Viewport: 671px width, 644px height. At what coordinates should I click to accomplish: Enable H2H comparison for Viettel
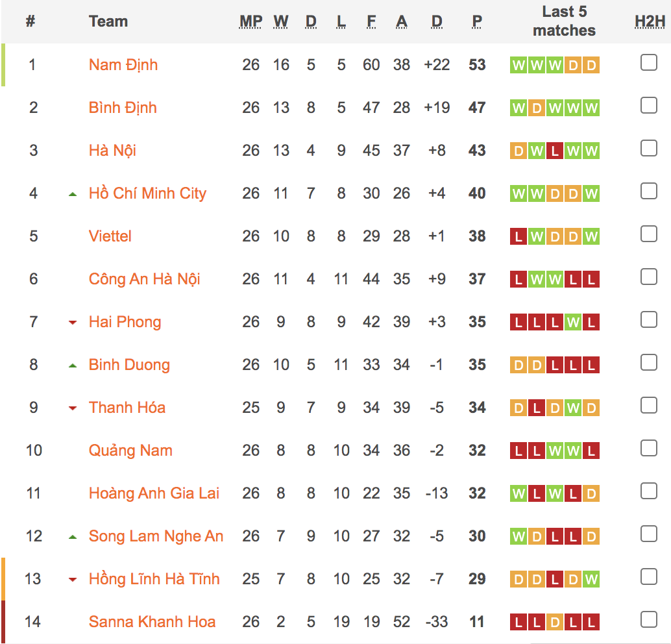tap(648, 234)
